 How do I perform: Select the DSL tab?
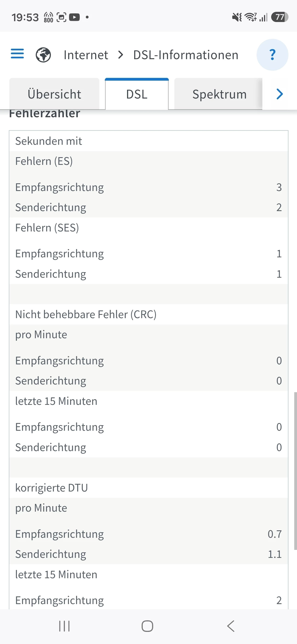pyautogui.click(x=137, y=94)
